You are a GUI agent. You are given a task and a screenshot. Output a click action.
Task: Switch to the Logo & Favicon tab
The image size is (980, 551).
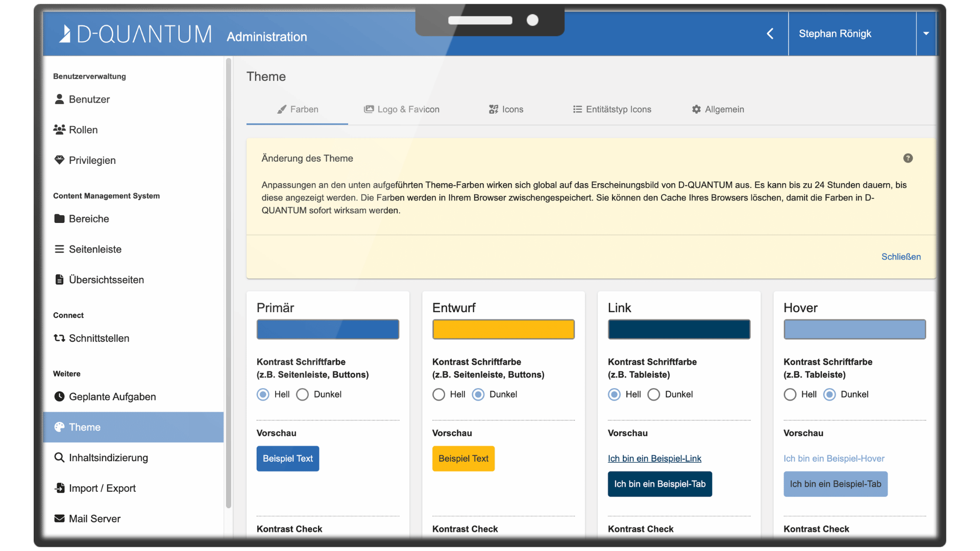pos(402,109)
